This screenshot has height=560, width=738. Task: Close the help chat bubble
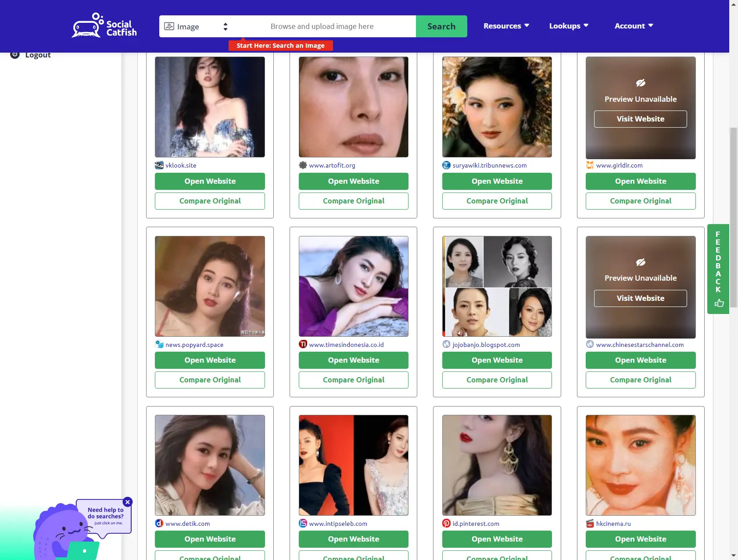pos(128,502)
